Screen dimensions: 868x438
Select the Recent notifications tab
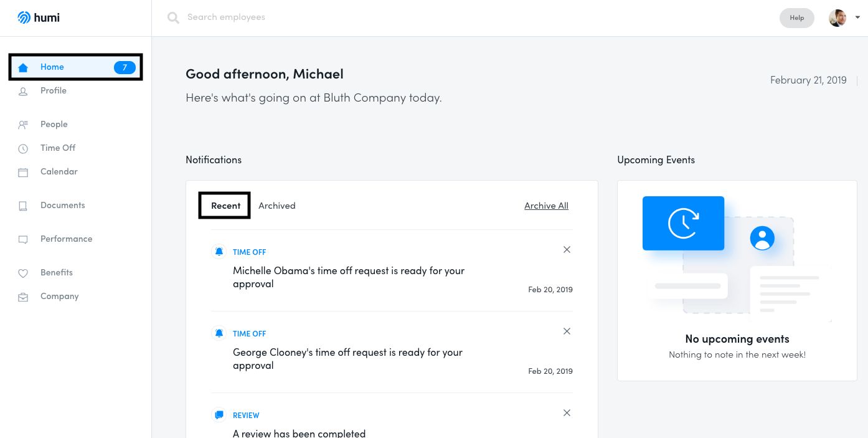point(225,206)
